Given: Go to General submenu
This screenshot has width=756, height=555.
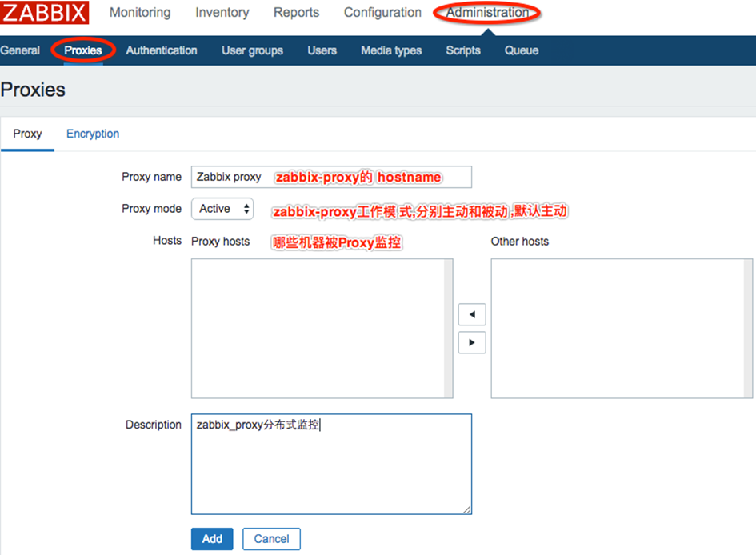Looking at the screenshot, I should pyautogui.click(x=20, y=50).
